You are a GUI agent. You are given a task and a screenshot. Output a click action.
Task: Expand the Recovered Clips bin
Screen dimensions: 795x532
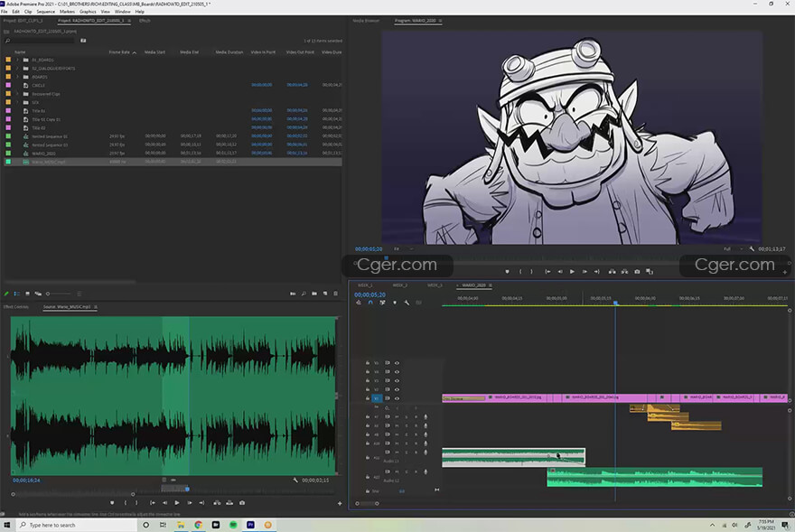18,94
